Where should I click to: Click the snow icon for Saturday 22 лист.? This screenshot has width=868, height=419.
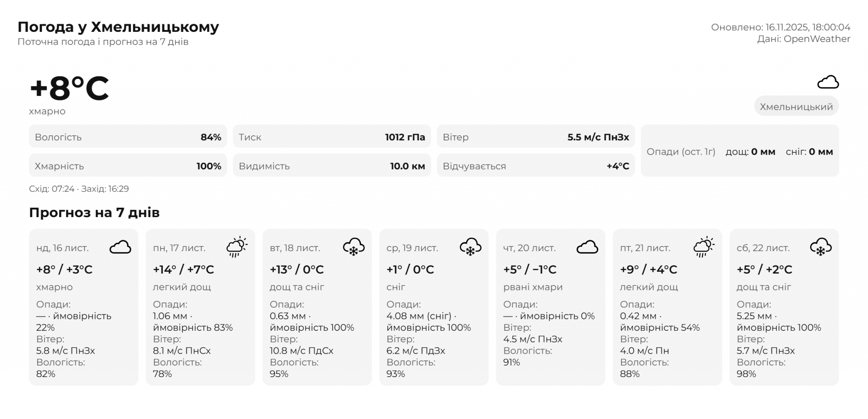pyautogui.click(x=821, y=247)
